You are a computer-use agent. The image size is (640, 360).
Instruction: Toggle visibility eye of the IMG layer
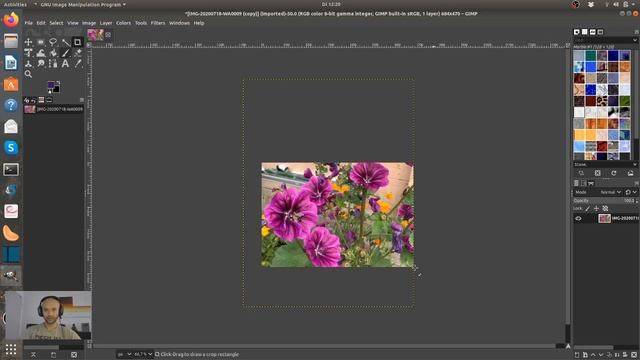(x=578, y=219)
